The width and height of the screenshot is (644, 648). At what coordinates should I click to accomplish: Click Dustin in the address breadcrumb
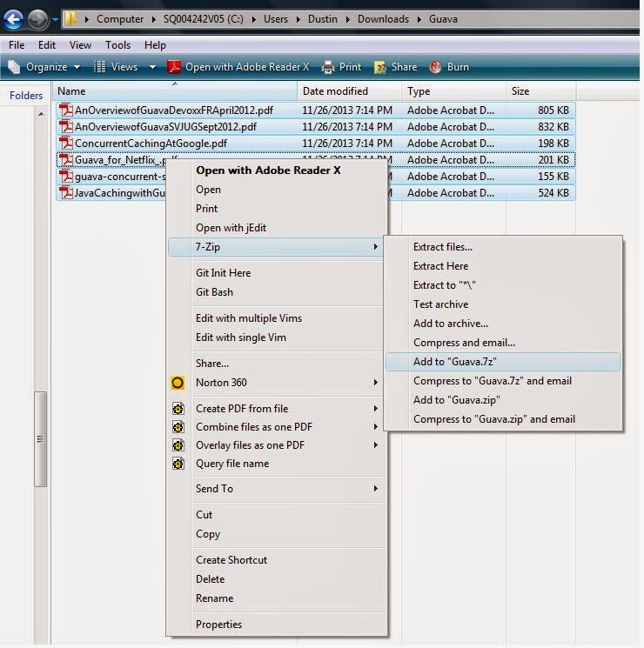click(x=323, y=19)
